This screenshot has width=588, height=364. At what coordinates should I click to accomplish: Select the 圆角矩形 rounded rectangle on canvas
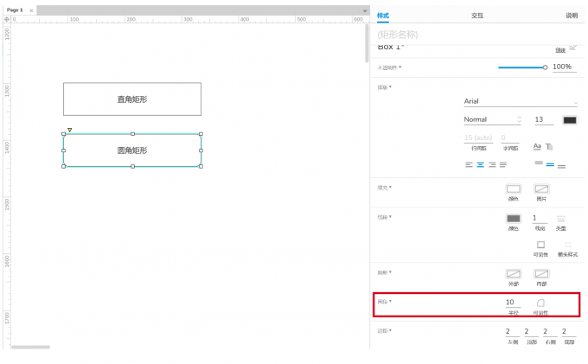point(132,150)
